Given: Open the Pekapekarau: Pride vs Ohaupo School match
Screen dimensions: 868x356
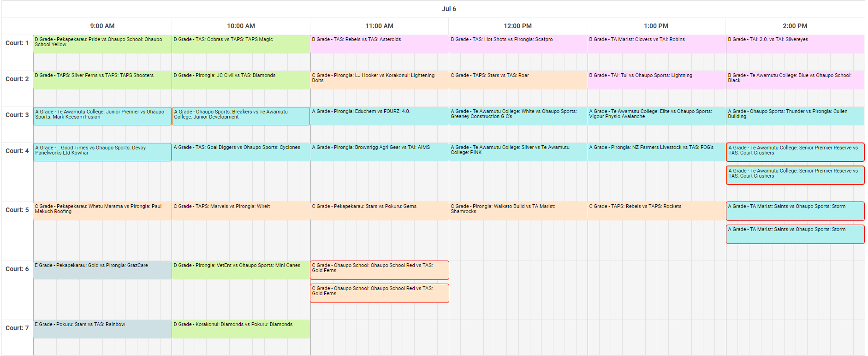Looking at the screenshot, I should (x=102, y=44).
